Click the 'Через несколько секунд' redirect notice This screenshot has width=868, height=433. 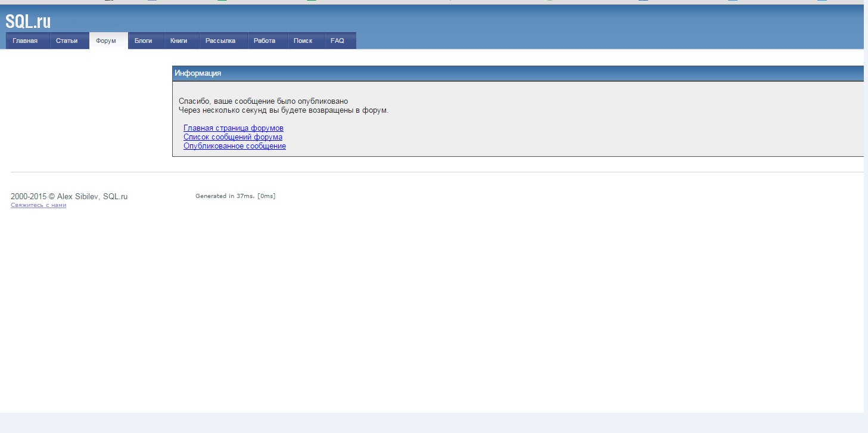[x=284, y=110]
